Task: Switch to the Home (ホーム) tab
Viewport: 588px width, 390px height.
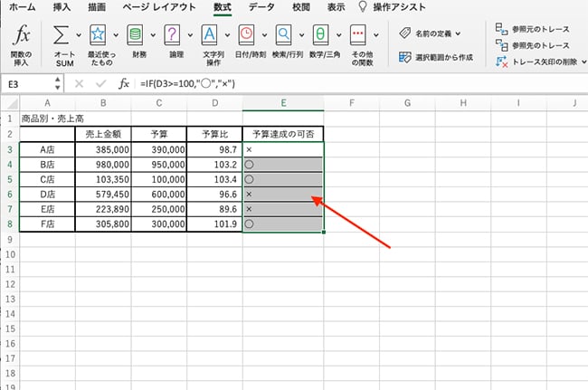Action: pos(22,7)
